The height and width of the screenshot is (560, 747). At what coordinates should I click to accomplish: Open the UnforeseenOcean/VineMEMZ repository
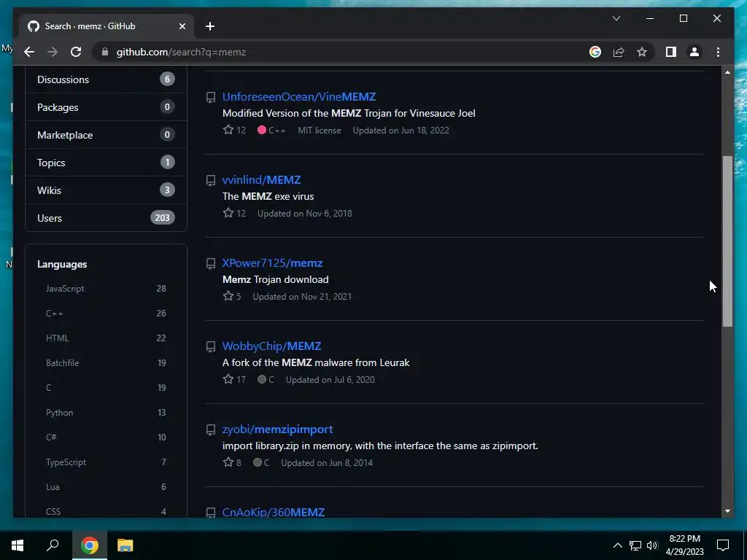pos(299,97)
